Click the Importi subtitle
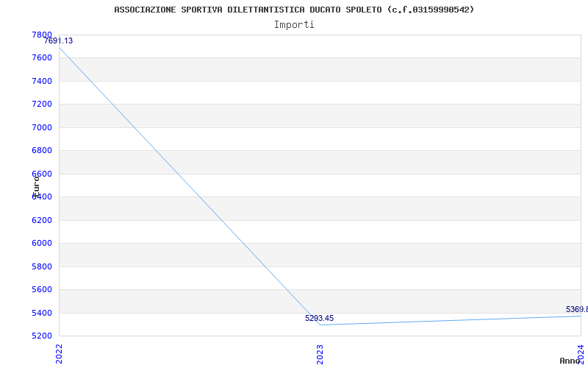 coord(294,25)
